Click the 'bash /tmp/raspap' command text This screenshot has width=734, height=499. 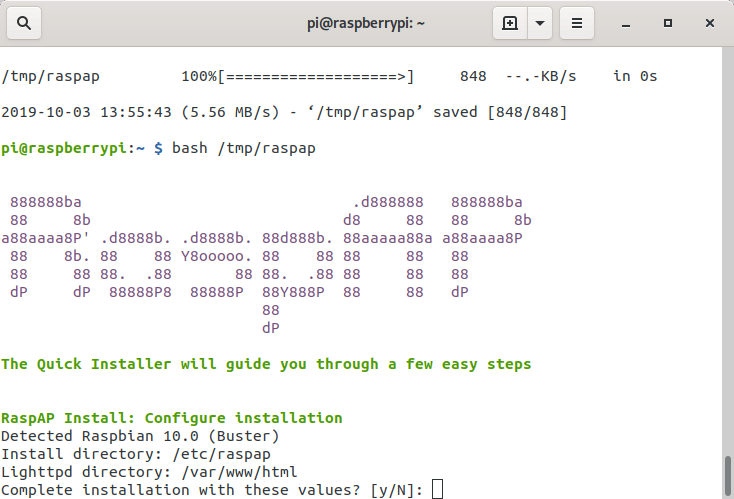click(244, 148)
